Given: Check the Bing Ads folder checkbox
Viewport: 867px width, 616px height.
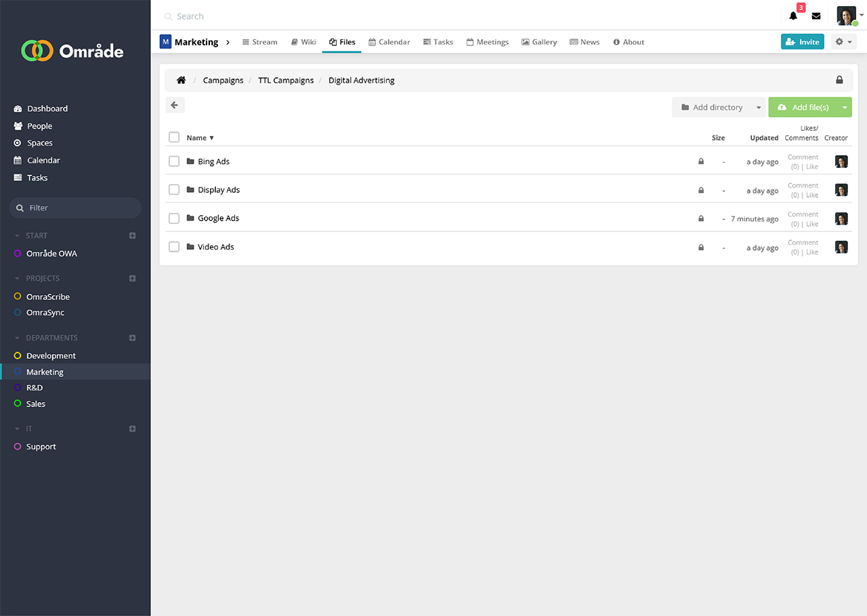Looking at the screenshot, I should tap(174, 162).
